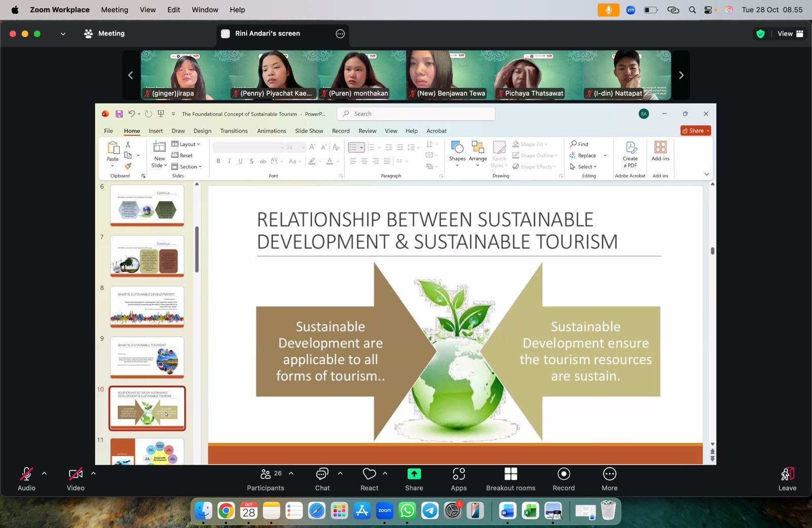Click the Zoom Record button

[564, 479]
